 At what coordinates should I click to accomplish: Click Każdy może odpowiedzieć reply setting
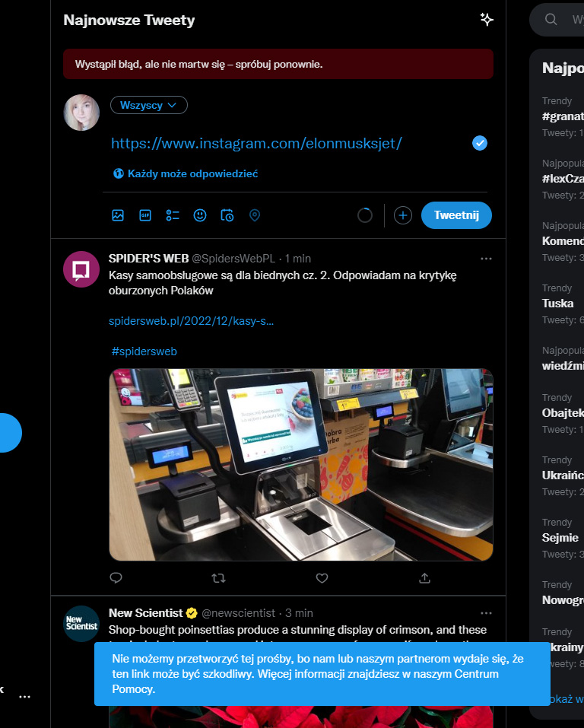(186, 173)
